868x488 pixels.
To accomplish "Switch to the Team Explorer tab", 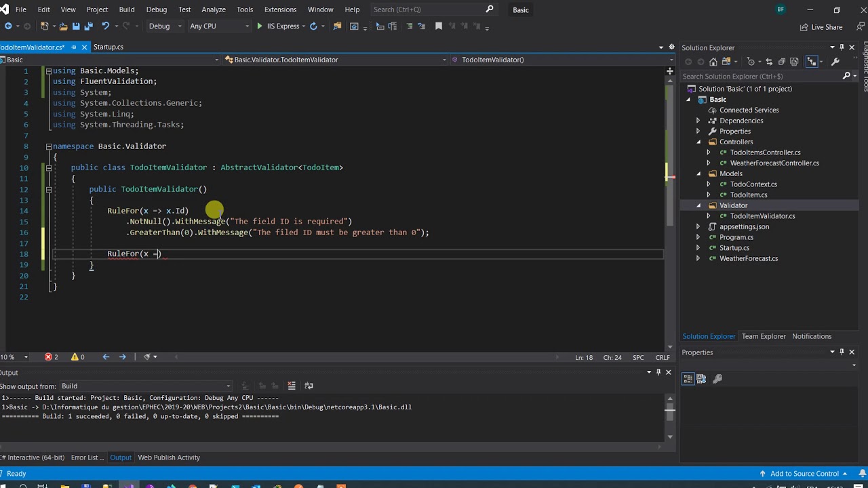I will [764, 336].
